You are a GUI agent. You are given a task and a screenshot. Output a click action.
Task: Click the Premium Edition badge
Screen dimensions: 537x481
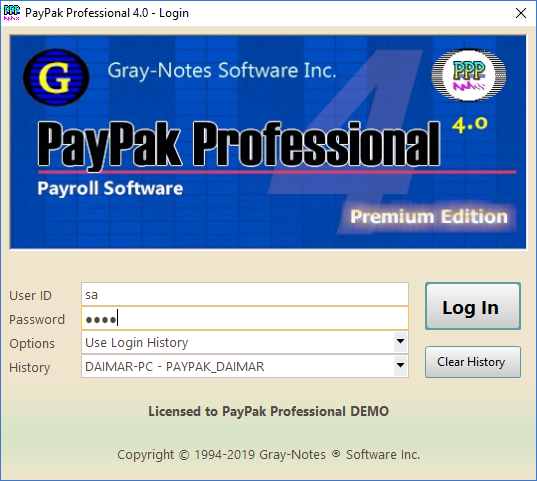pyautogui.click(x=428, y=217)
